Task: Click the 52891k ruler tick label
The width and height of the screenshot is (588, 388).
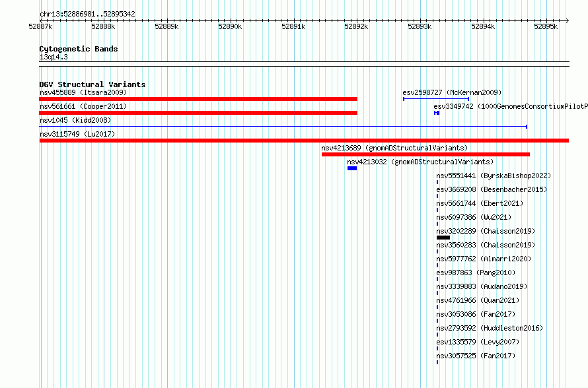Action: coord(293,26)
